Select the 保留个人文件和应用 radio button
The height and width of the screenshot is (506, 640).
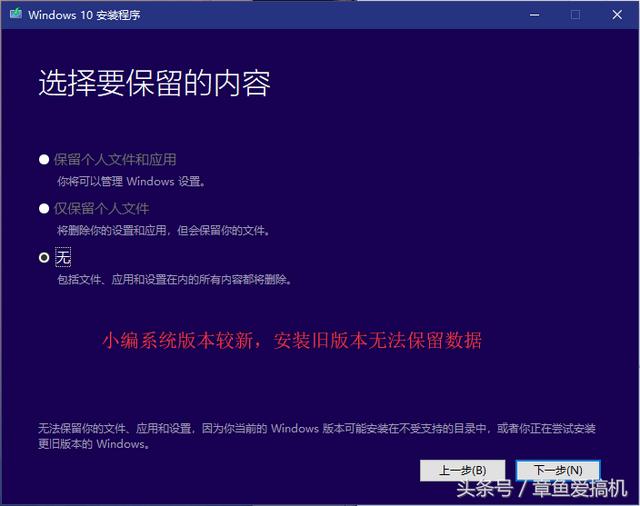click(44, 160)
